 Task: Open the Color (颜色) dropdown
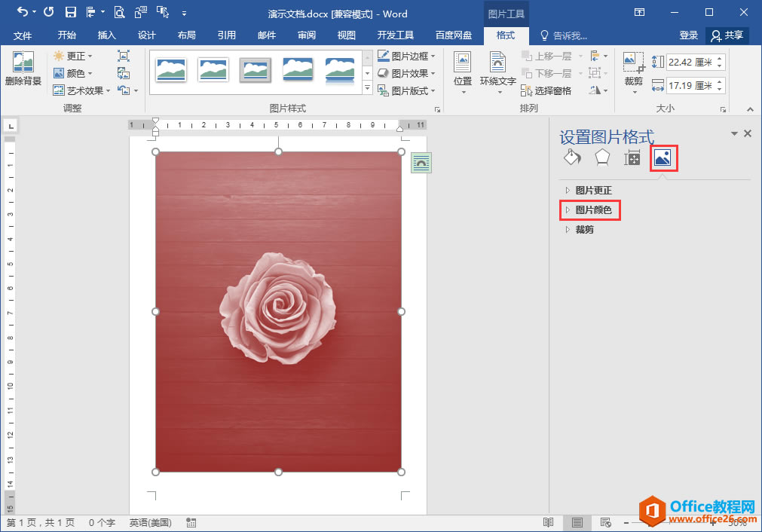[73, 73]
